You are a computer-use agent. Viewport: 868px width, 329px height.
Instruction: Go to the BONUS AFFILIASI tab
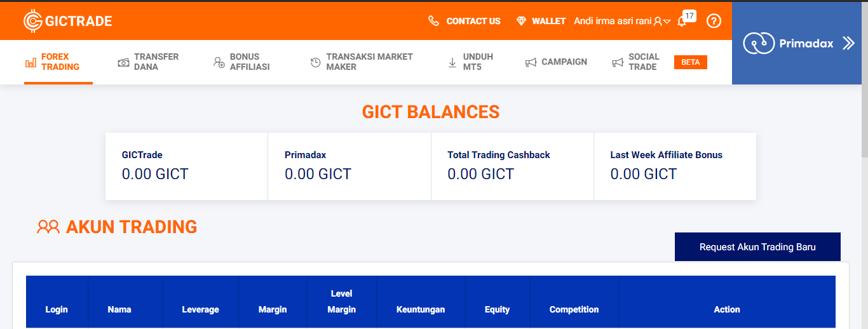241,62
